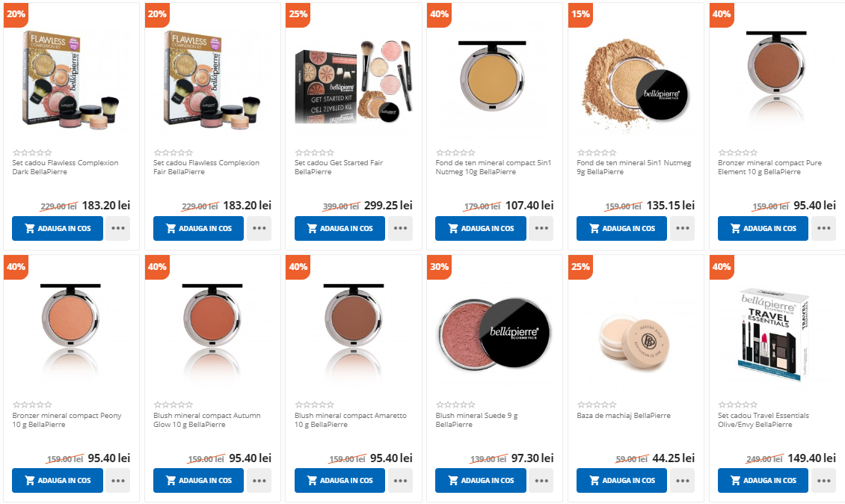Viewport: 845px width, 504px height.
Task: Open three-dot menu for Travel Essentials Olive/Envy set
Action: pyautogui.click(x=823, y=481)
